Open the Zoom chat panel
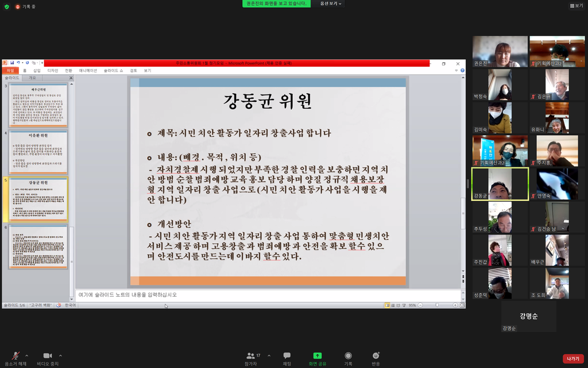Viewport: 588px width, 368px height. pos(287,355)
